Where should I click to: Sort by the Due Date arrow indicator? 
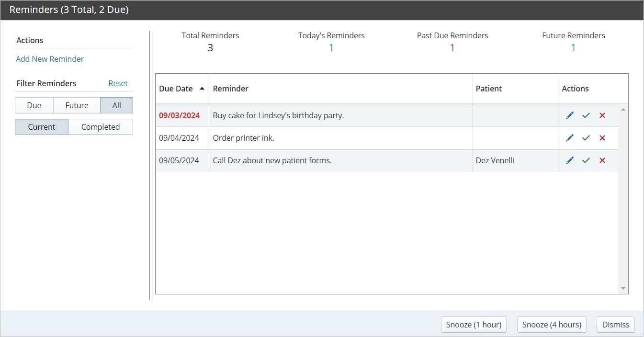point(202,89)
